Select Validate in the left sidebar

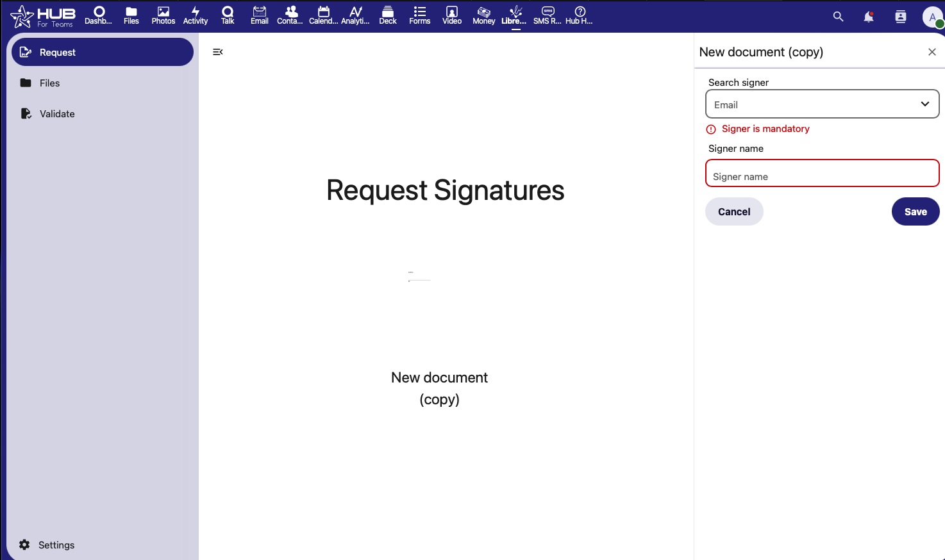click(57, 114)
